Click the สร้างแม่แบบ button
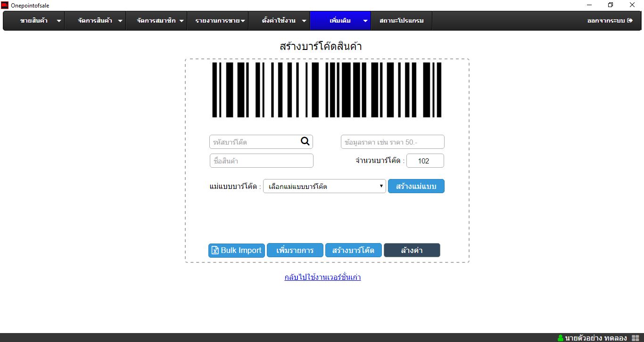Screen dimensions: 644x342 pyautogui.click(x=416, y=186)
